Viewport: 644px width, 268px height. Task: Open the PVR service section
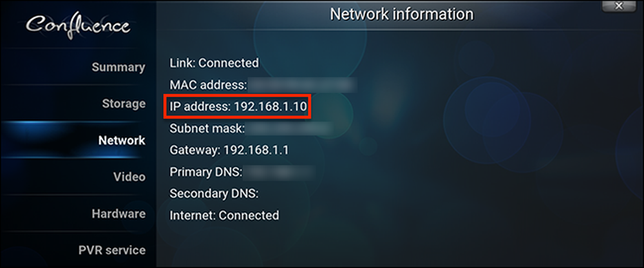tap(112, 251)
